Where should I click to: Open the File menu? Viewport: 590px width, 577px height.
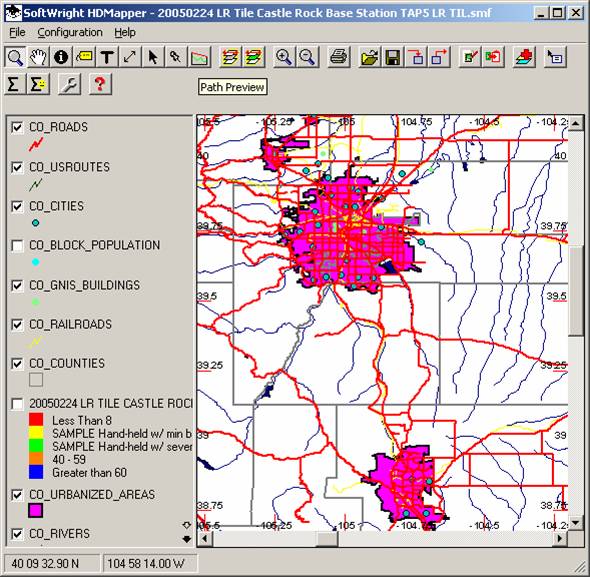point(17,32)
